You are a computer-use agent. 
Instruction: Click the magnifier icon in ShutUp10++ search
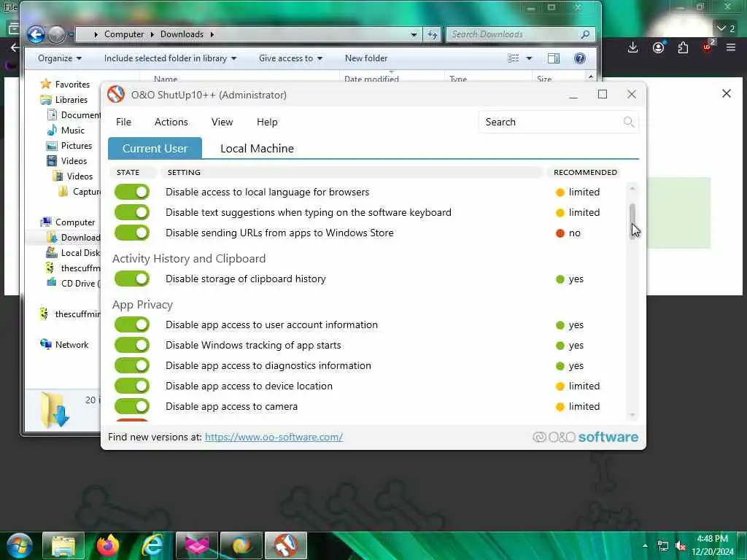coord(629,122)
